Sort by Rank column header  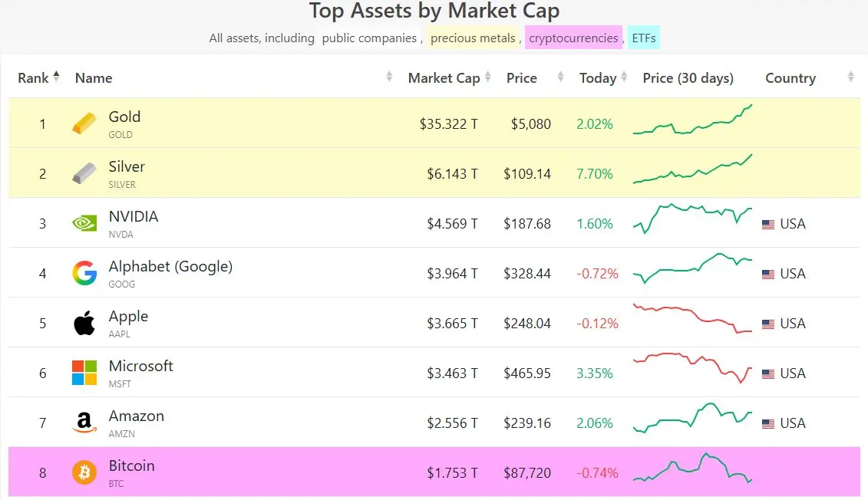click(34, 77)
